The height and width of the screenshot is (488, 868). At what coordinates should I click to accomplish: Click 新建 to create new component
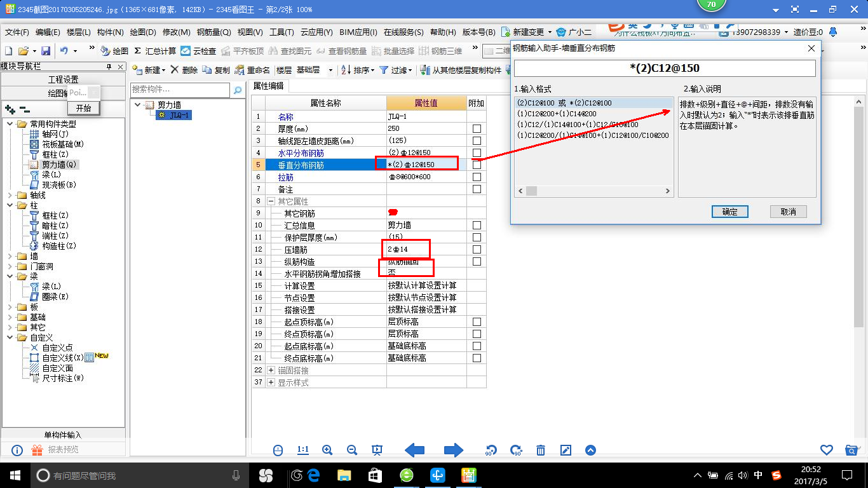[x=149, y=70]
